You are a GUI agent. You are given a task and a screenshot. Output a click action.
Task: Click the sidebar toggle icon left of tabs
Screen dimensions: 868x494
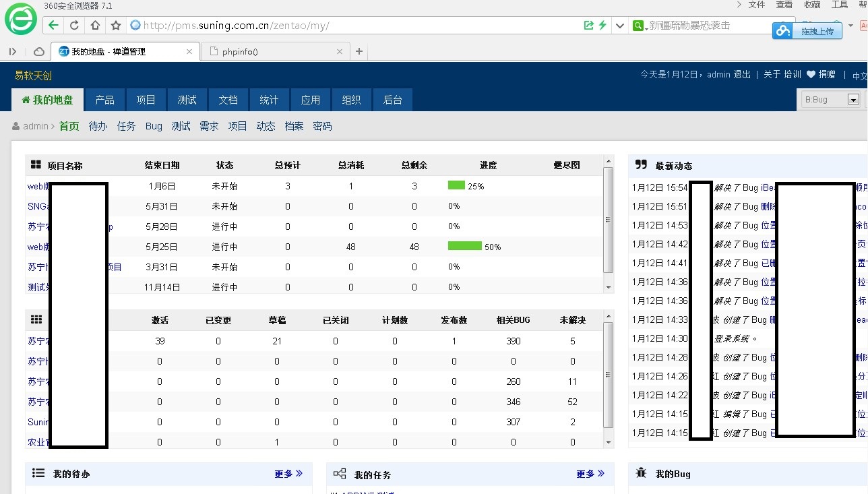tap(13, 51)
